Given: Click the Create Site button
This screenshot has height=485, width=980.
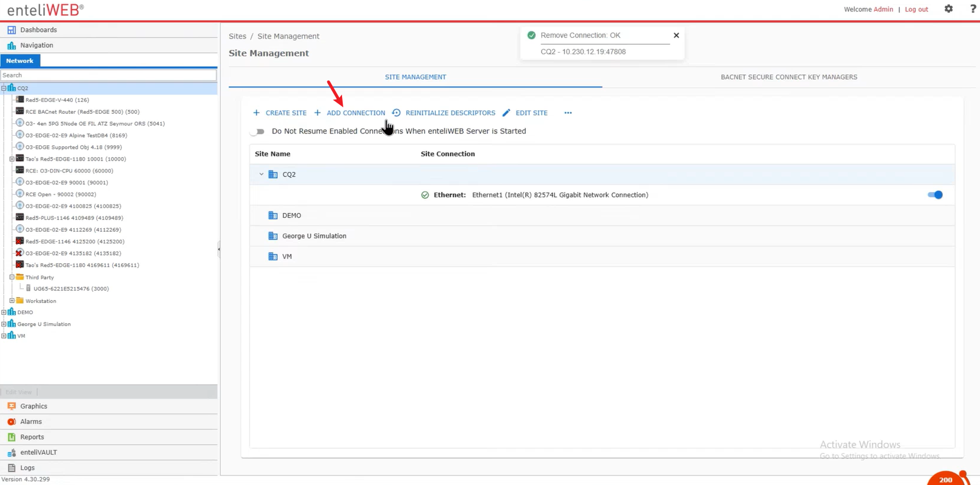Looking at the screenshot, I should click(x=280, y=113).
